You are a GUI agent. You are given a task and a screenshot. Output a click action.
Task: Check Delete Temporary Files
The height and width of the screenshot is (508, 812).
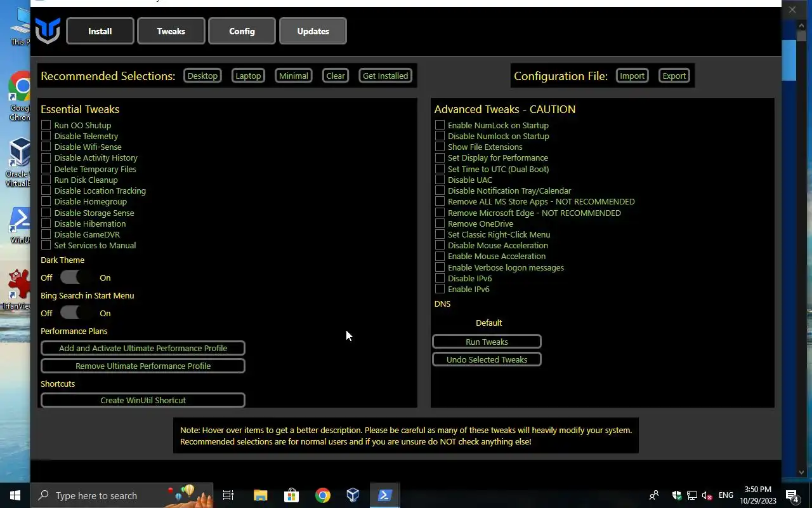pyautogui.click(x=46, y=169)
